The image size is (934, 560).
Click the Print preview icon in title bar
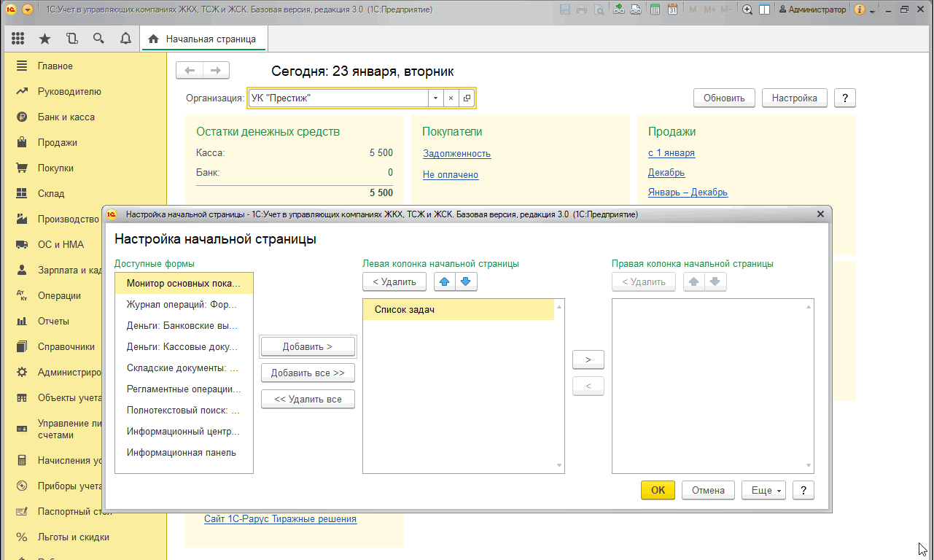pos(599,9)
